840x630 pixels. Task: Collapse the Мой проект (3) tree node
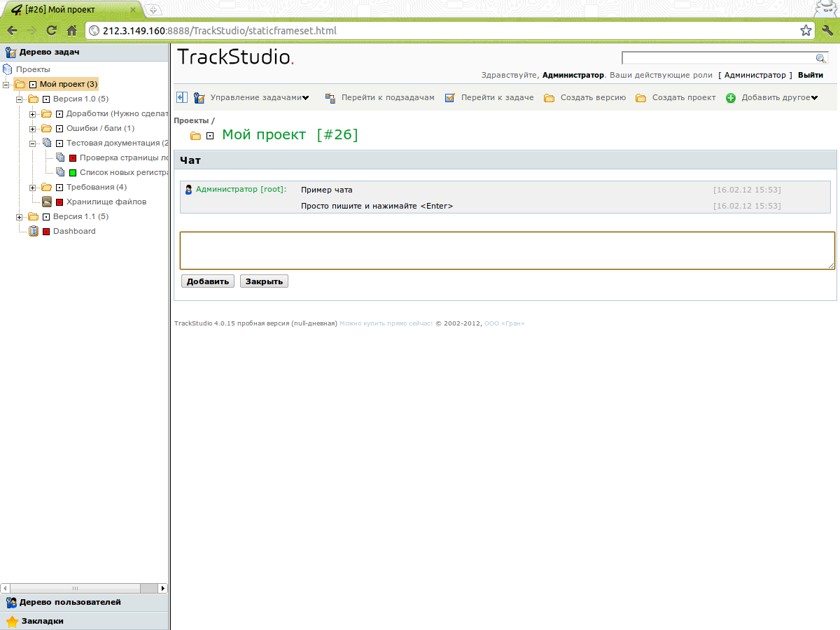tap(6, 84)
